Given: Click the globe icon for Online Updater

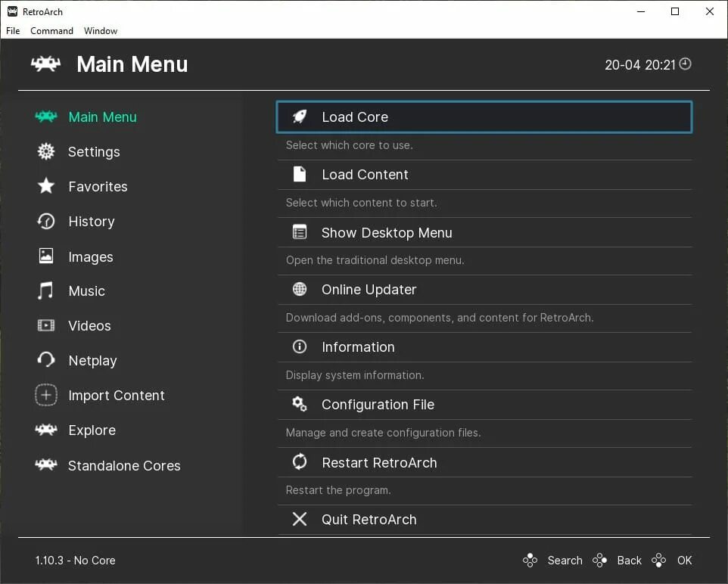Looking at the screenshot, I should [300, 290].
